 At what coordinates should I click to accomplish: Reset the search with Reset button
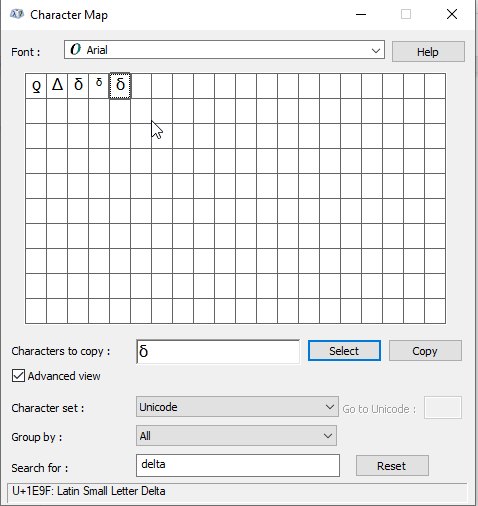(x=392, y=466)
